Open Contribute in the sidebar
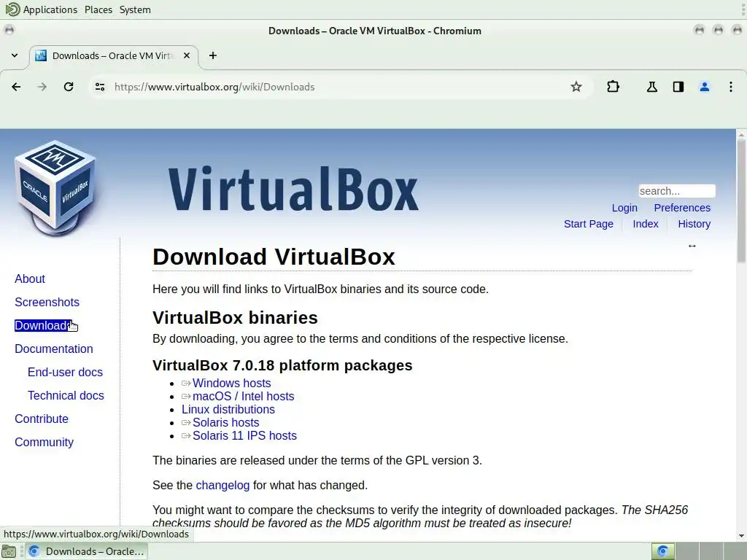Viewport: 747px width, 560px height. click(42, 419)
